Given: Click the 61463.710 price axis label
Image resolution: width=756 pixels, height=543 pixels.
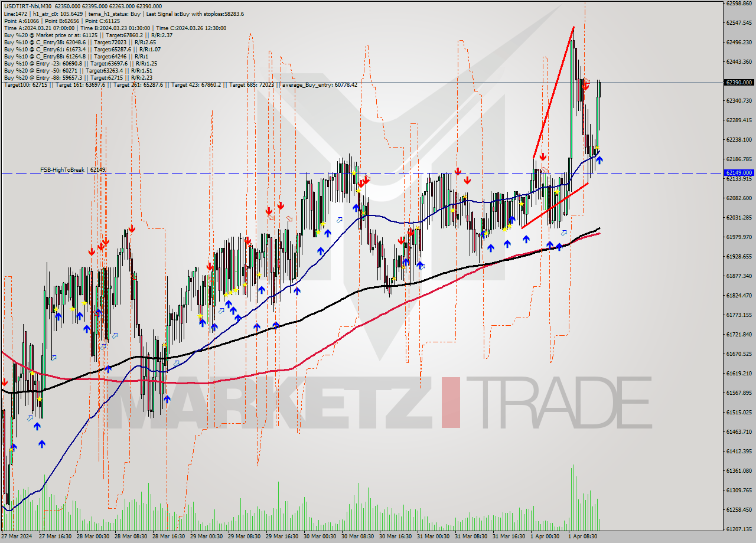Looking at the screenshot, I should point(738,431).
